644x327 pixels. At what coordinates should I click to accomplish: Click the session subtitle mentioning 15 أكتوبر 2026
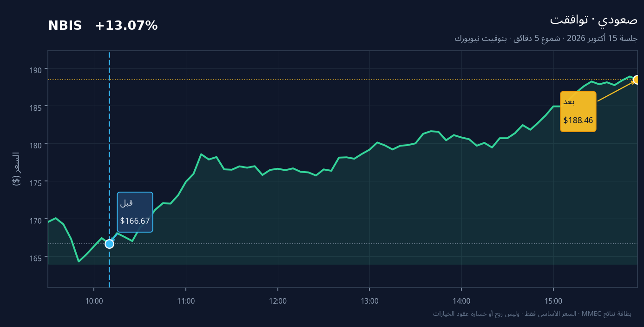546,38
